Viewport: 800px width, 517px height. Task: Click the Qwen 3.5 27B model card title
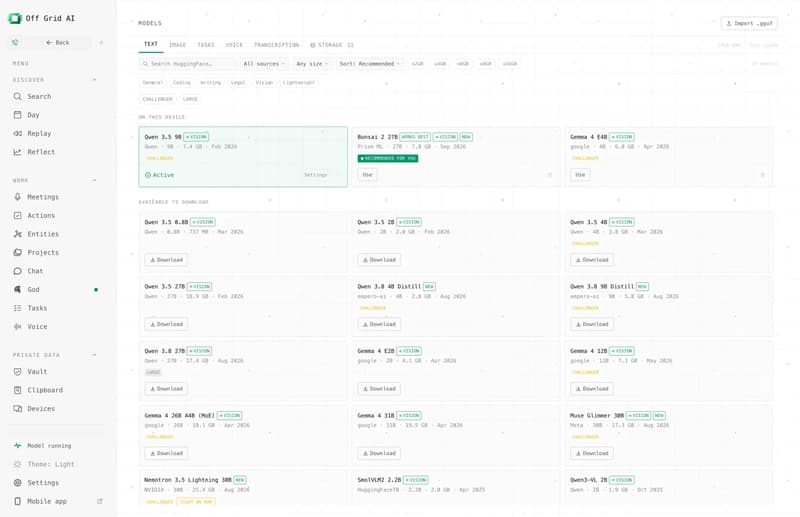click(165, 287)
